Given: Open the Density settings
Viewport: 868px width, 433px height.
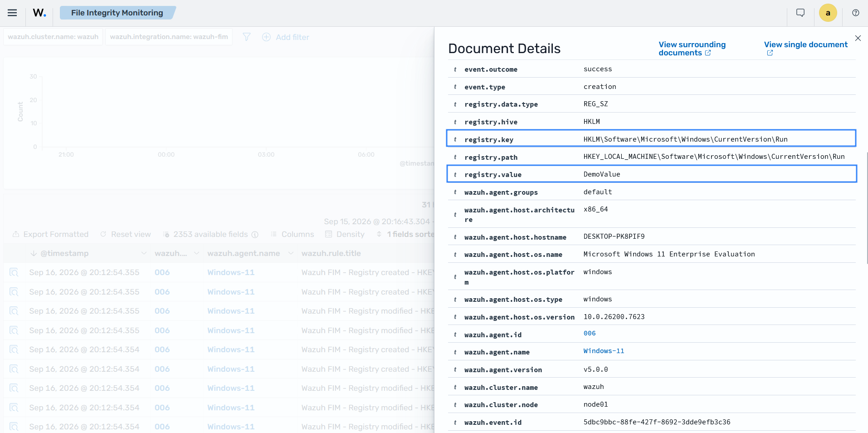Looking at the screenshot, I should click(x=345, y=234).
